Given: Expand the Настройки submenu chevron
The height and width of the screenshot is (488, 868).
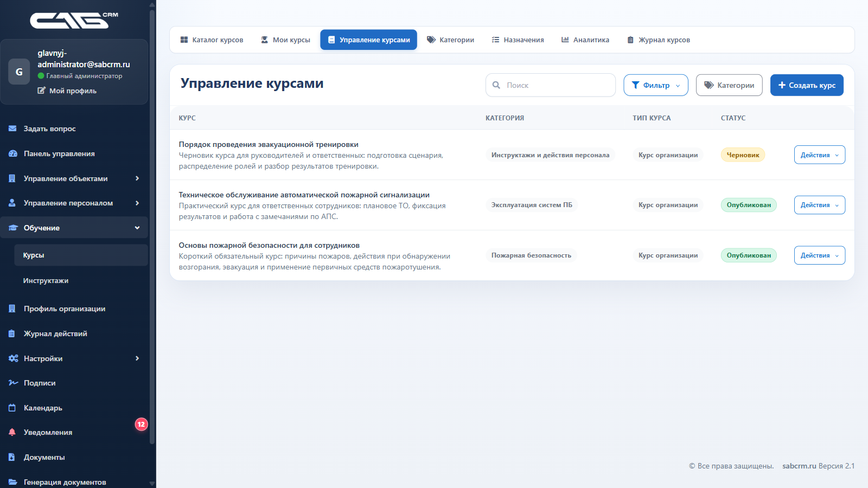Looking at the screenshot, I should [137, 358].
